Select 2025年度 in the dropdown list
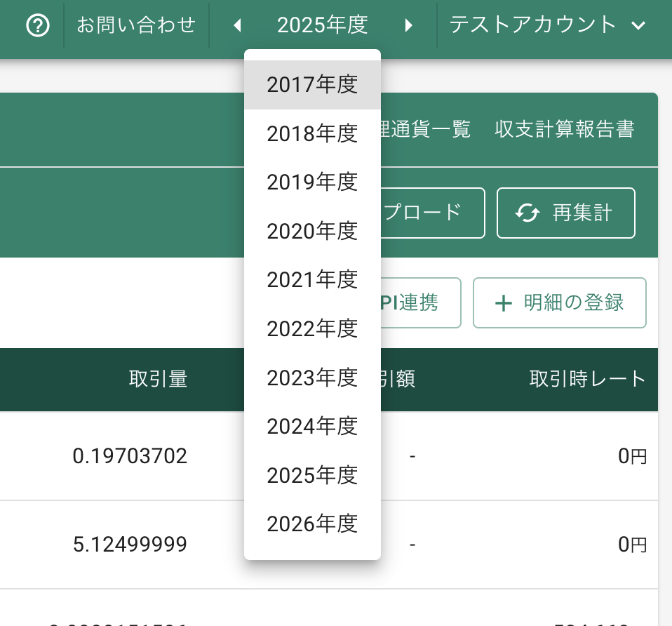Screen dimensions: 672x626 tap(312, 476)
